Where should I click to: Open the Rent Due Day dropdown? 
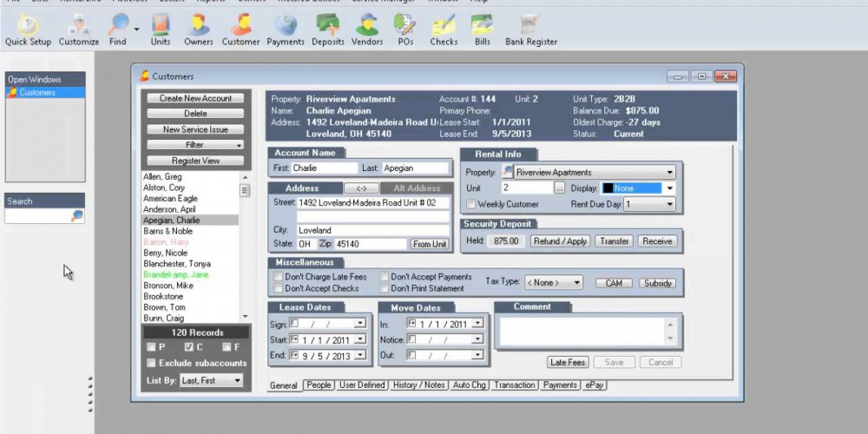coord(670,204)
